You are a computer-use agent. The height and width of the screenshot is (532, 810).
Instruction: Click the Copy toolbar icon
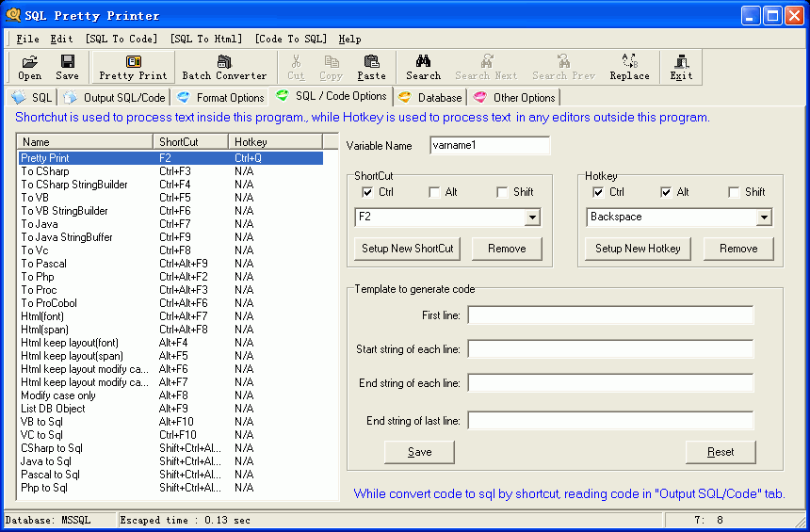click(x=332, y=67)
